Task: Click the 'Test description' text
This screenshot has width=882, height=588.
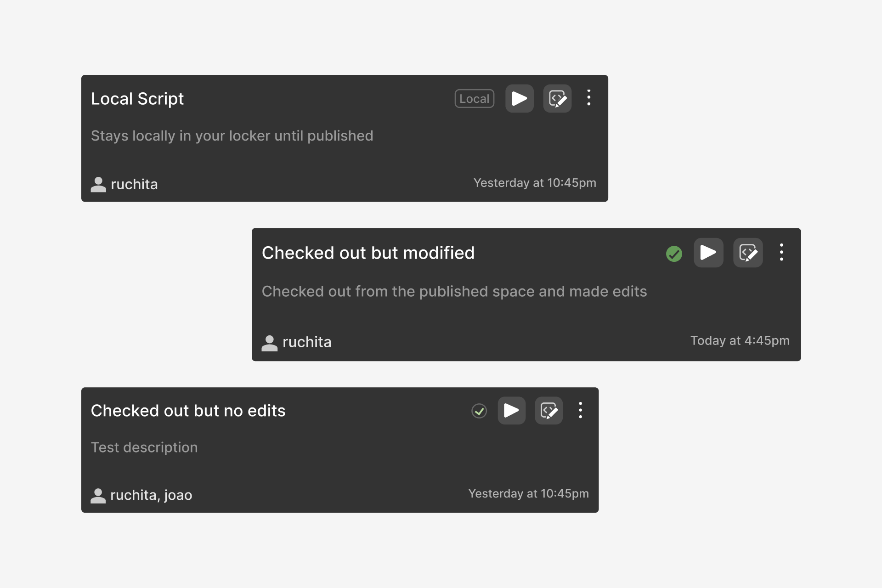Action: point(144,447)
